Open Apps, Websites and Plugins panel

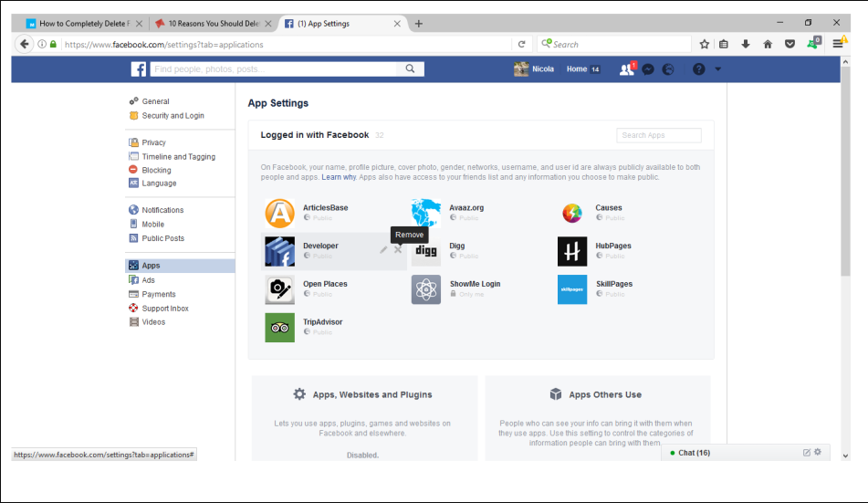pos(364,418)
